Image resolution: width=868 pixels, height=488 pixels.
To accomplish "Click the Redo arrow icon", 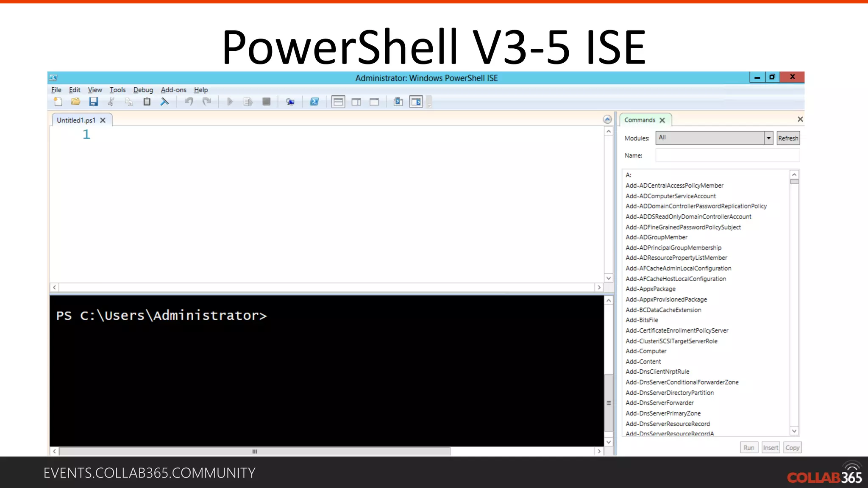I will pos(207,102).
